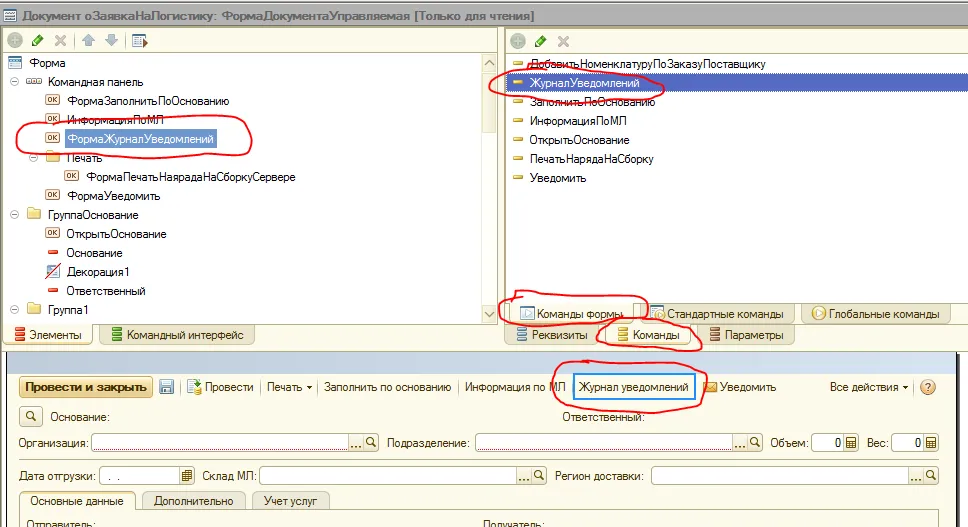This screenshot has height=527, width=968.
Task: Switch to the Стандартные команды tab
Action: (x=717, y=313)
